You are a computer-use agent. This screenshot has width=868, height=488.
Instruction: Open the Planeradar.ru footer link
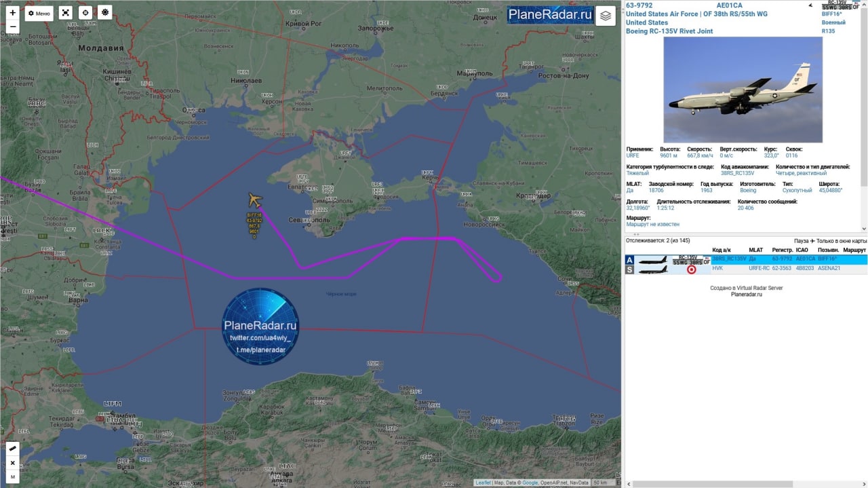click(747, 295)
